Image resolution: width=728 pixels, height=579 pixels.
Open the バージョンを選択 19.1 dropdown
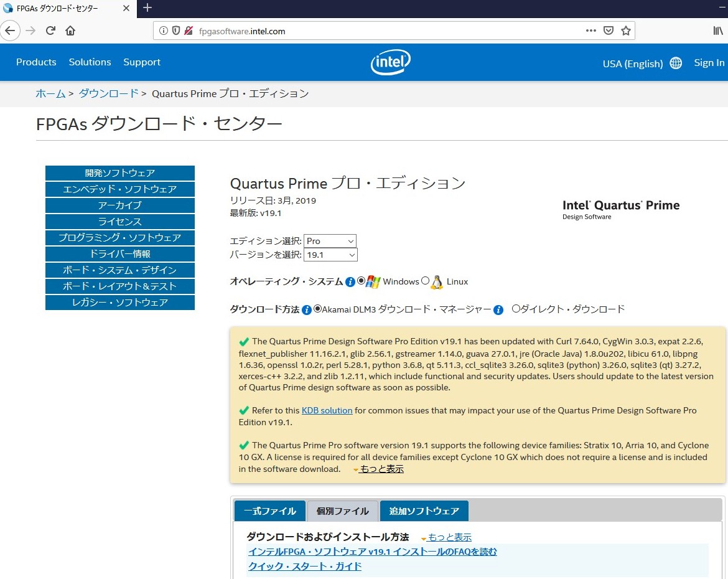(330, 255)
